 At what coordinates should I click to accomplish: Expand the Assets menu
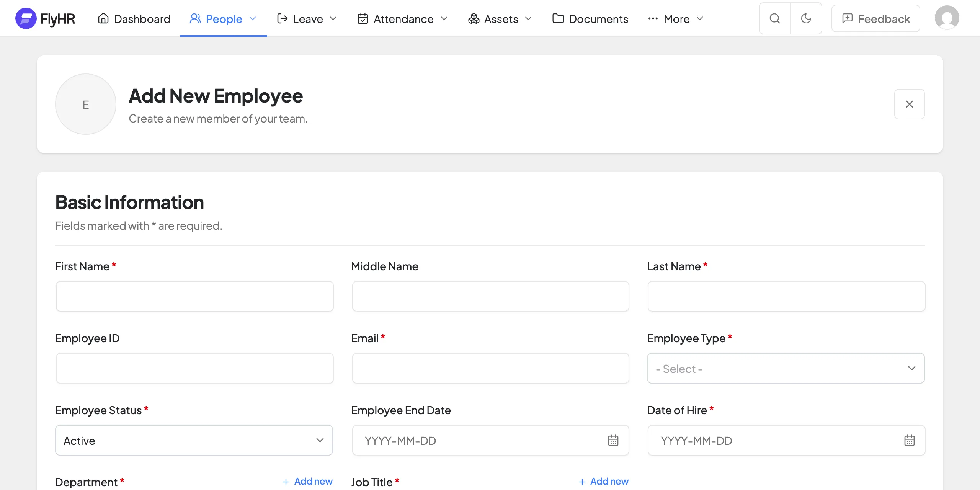coord(500,18)
